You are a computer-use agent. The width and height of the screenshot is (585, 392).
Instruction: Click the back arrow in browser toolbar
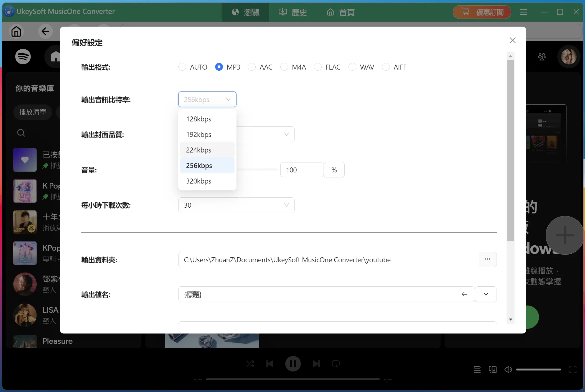(45, 31)
